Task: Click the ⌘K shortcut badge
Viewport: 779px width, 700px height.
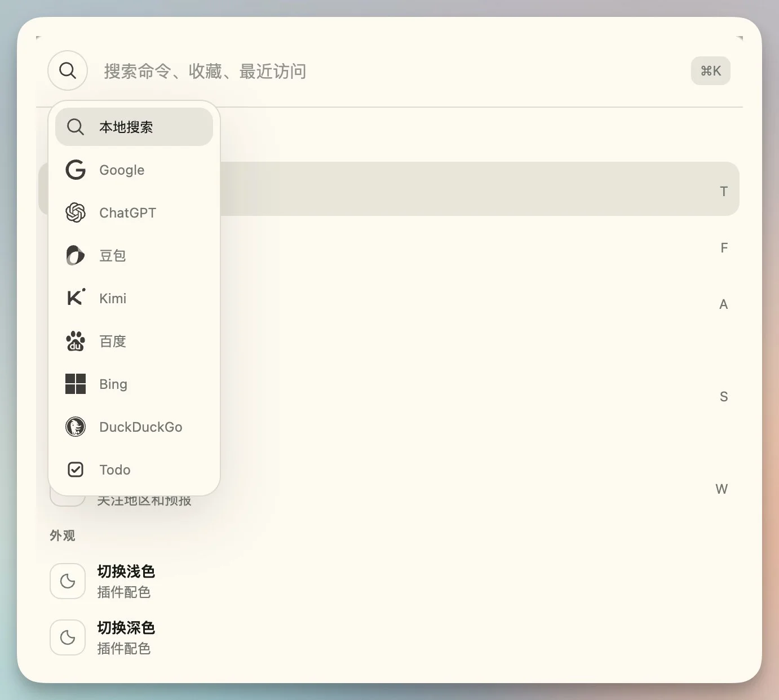Action: coord(710,71)
